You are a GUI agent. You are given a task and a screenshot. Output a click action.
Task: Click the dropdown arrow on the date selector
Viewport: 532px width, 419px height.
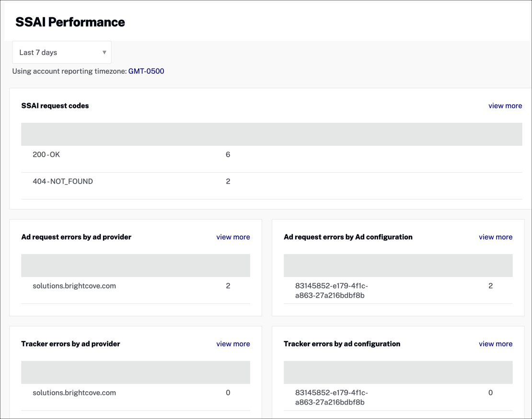104,52
